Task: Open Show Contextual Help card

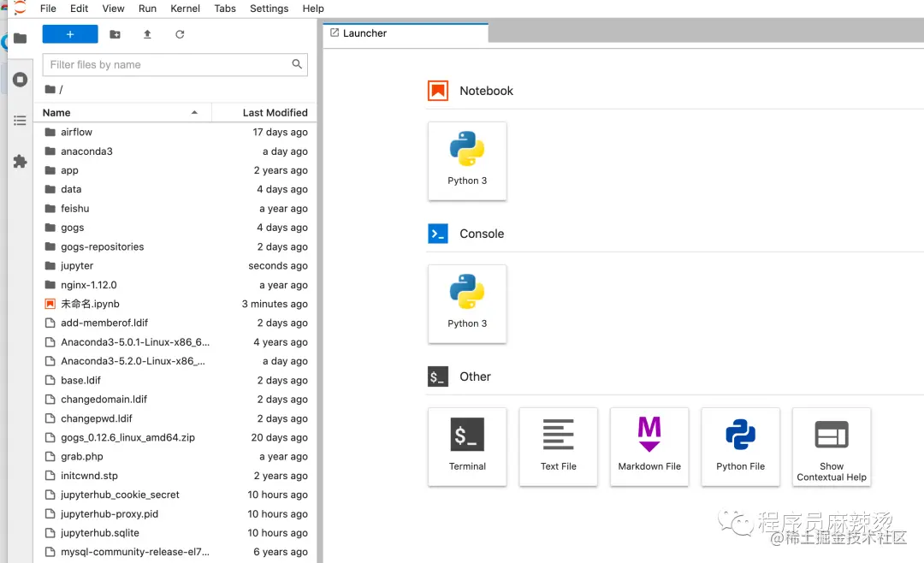Action: pos(832,447)
